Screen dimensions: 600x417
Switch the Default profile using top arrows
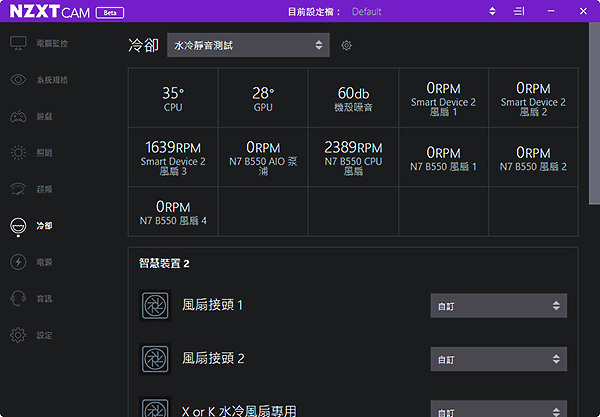pos(492,11)
